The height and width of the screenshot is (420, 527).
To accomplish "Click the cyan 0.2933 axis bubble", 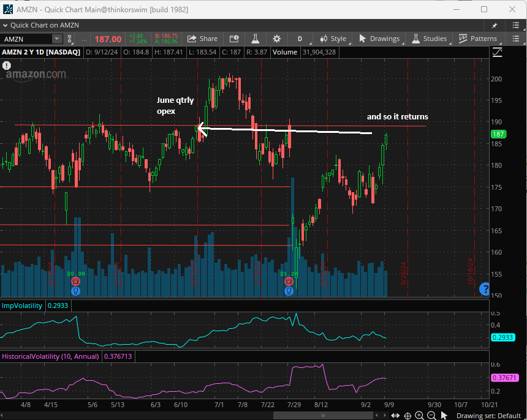I will [503, 337].
